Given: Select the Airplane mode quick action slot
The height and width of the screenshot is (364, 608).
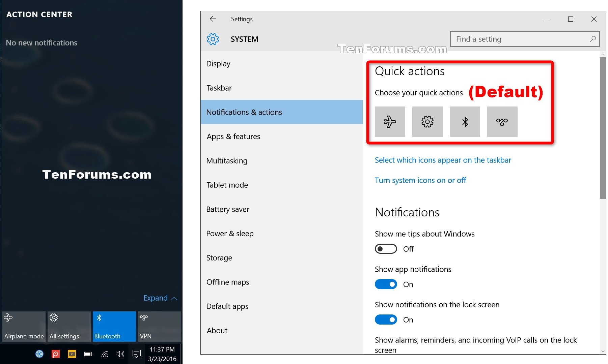Looking at the screenshot, I should (x=390, y=122).
